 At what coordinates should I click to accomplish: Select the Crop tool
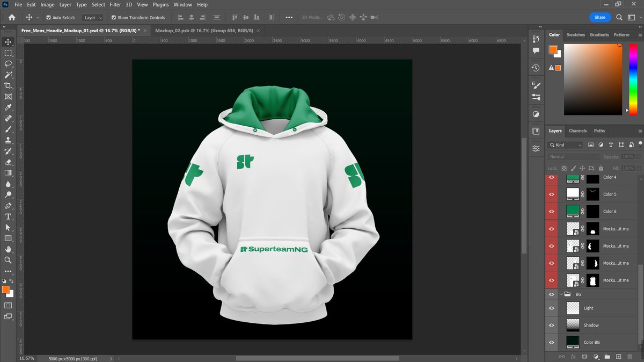[x=8, y=85]
